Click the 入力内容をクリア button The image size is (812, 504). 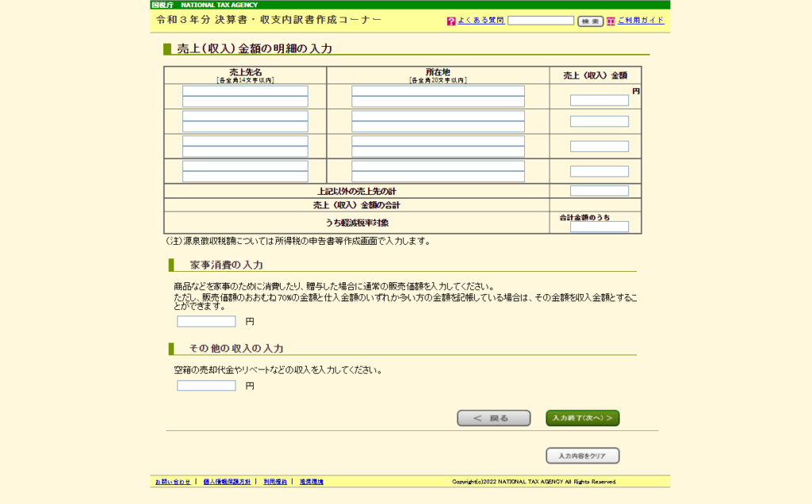point(583,456)
